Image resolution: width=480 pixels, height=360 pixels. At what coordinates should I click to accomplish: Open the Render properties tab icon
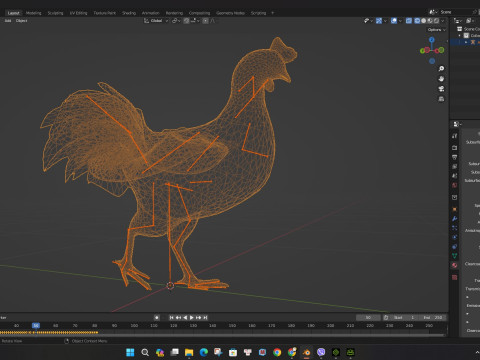(455, 147)
